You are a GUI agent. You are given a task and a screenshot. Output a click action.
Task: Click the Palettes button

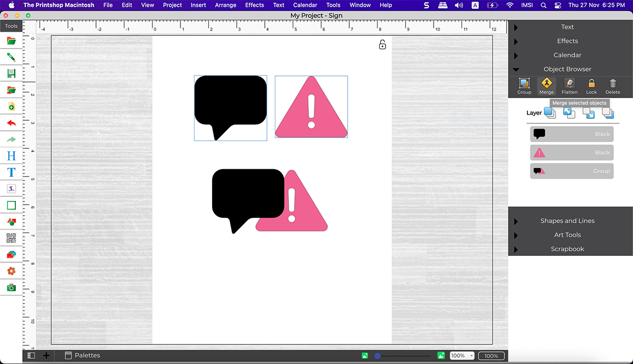click(82, 356)
